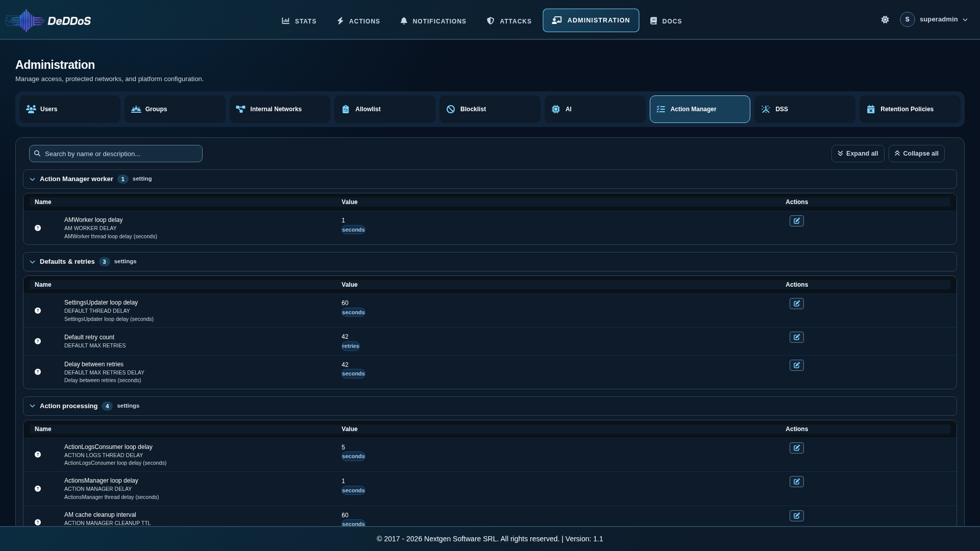Open the Notifications menu
The width and height of the screenshot is (980, 551).
point(433,21)
